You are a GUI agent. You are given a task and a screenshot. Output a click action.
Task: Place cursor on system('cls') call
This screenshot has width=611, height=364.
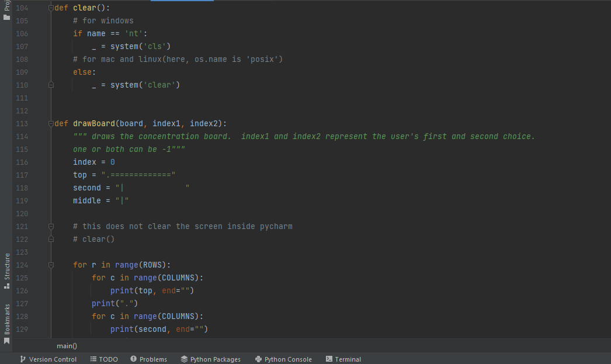pos(140,46)
